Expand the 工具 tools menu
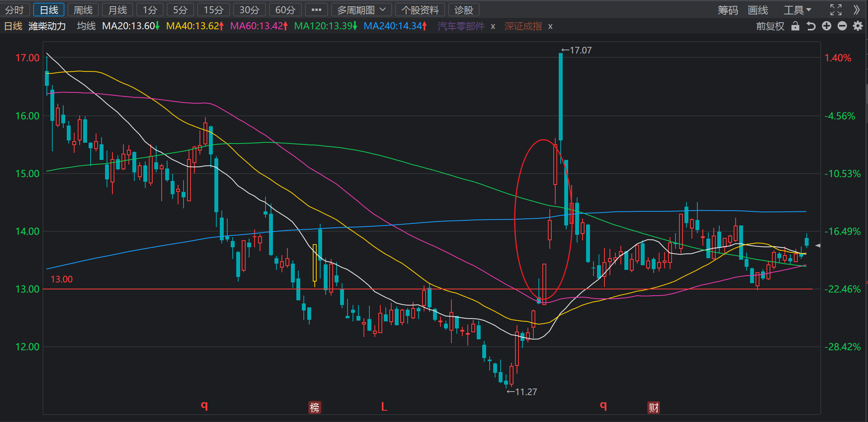Screen dimensions: 868x422 (798, 10)
